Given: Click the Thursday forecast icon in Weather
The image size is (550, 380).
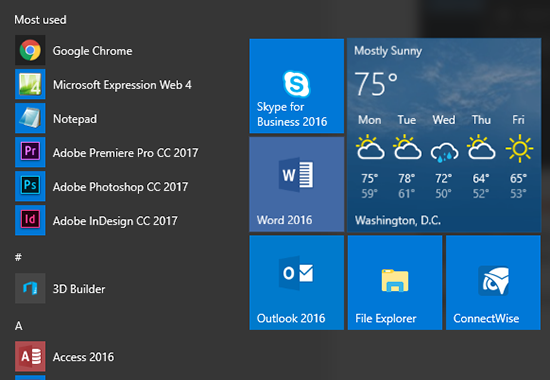Looking at the screenshot, I should coord(481,147).
